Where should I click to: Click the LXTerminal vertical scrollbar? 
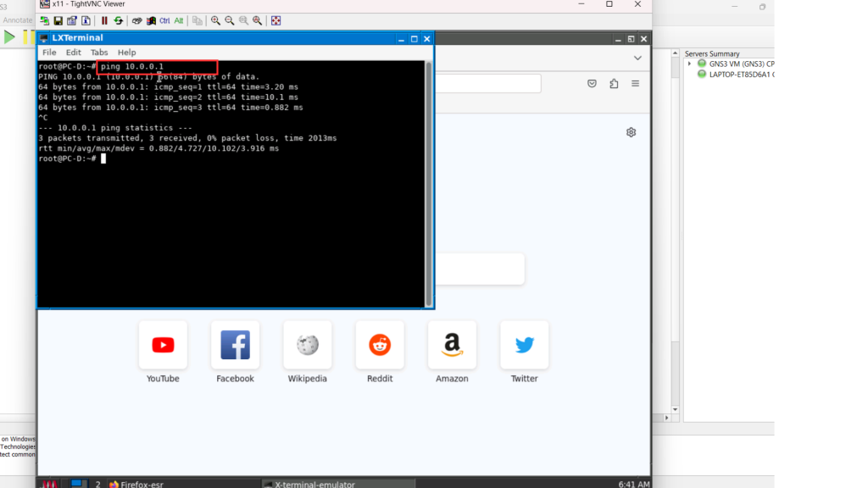coord(429,182)
